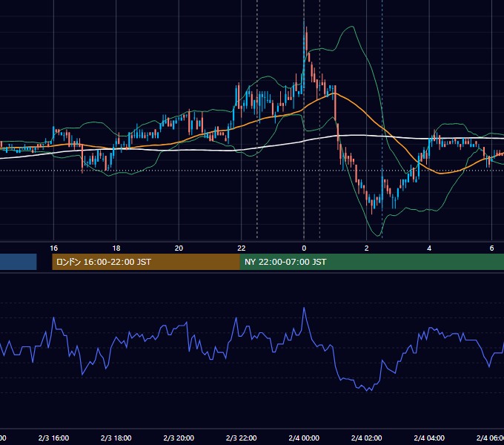Click the tallest candlestick spike at midnight
This screenshot has width=504, height=445.
coord(304,55)
